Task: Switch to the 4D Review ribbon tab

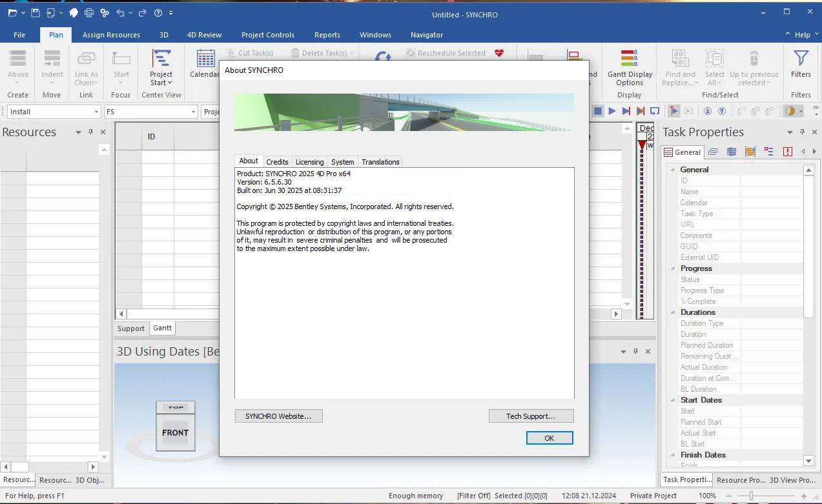Action: [x=204, y=35]
